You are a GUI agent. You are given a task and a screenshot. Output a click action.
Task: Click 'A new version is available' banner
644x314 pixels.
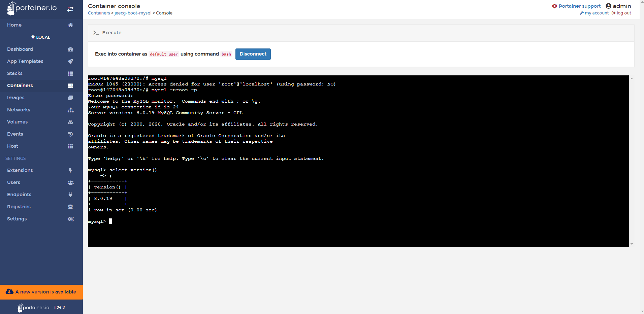(41, 292)
